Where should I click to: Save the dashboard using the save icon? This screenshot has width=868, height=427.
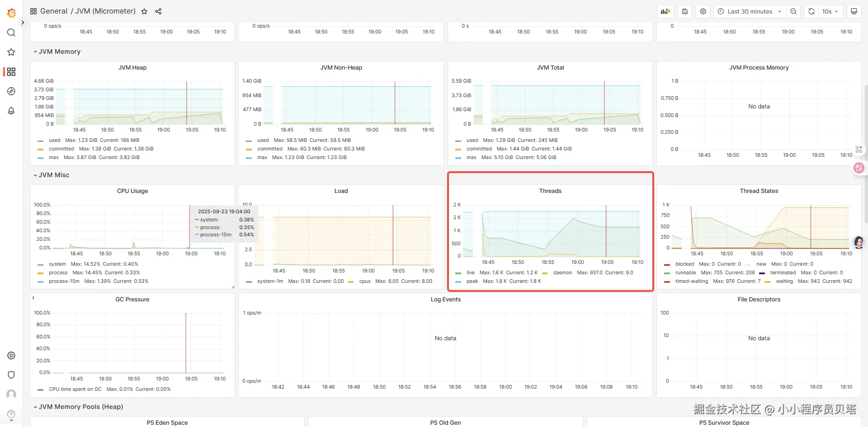[685, 11]
